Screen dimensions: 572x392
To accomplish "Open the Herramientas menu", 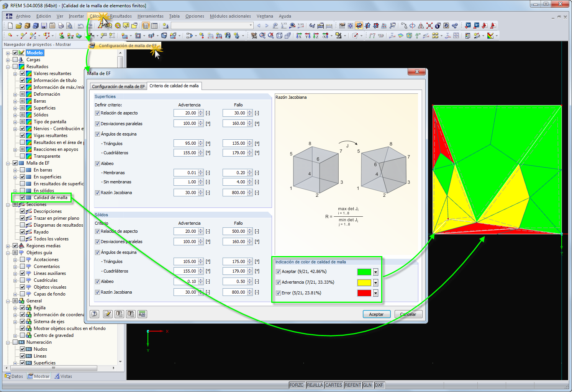I will coord(151,16).
